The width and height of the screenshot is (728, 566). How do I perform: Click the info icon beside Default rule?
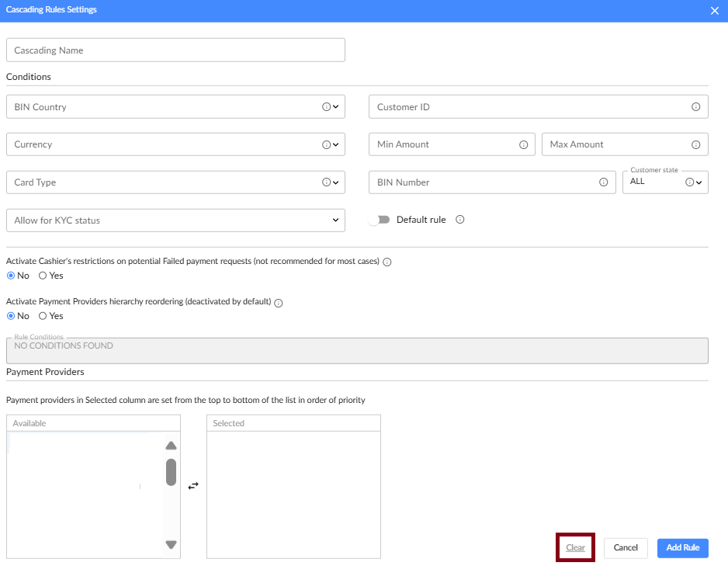pos(460,220)
